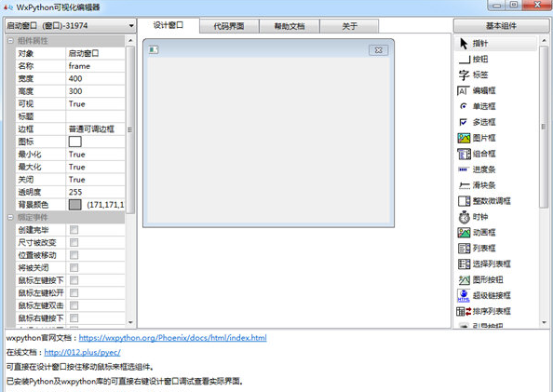
Task: Open the 012.plus/pyec online docs link
Action: pyautogui.click(x=82, y=352)
